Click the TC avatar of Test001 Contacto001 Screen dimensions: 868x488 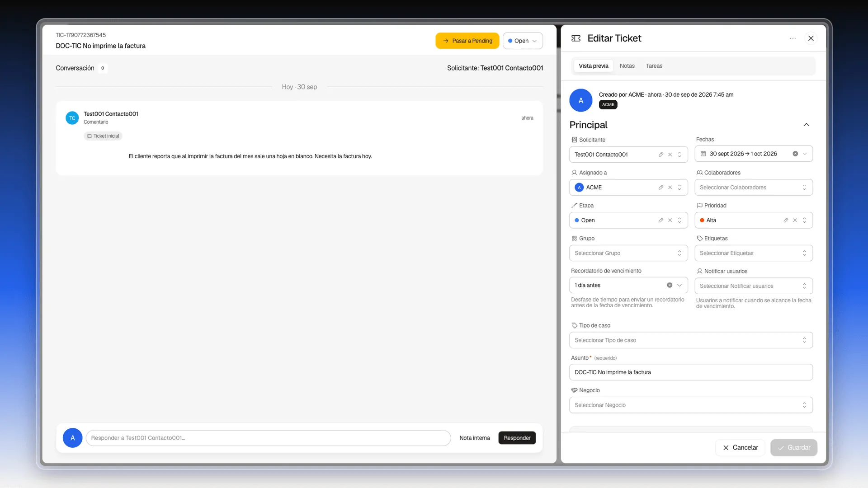72,118
